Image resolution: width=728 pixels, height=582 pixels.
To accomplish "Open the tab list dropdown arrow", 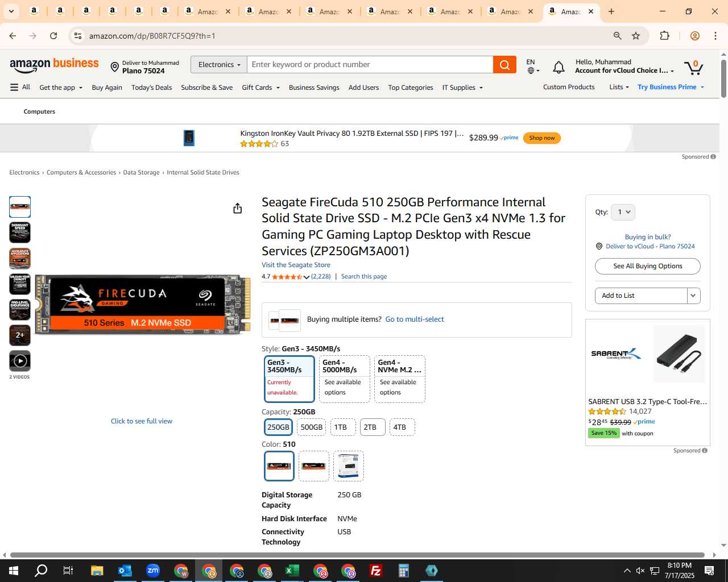I will tap(11, 11).
